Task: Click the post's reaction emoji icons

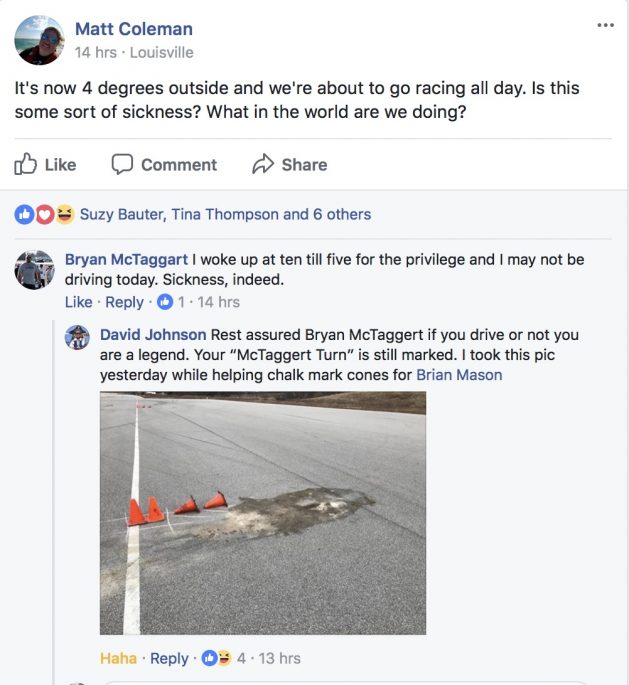Action: (x=44, y=214)
